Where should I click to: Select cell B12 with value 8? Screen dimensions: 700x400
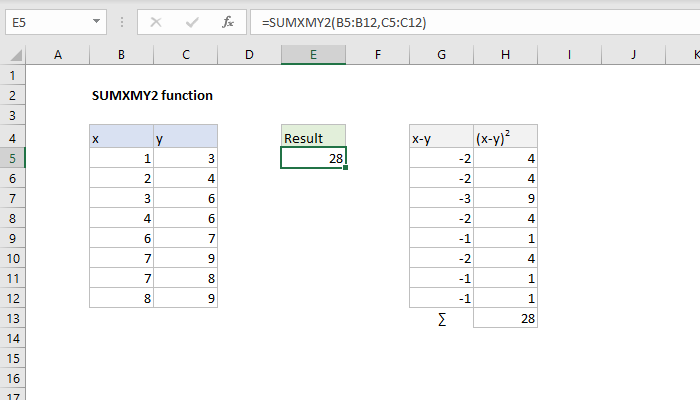pos(121,298)
